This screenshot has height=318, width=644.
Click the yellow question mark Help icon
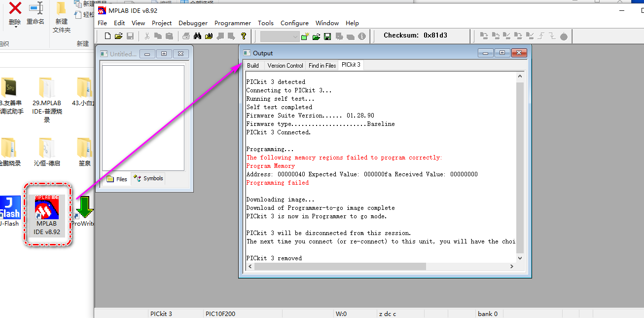(x=243, y=36)
